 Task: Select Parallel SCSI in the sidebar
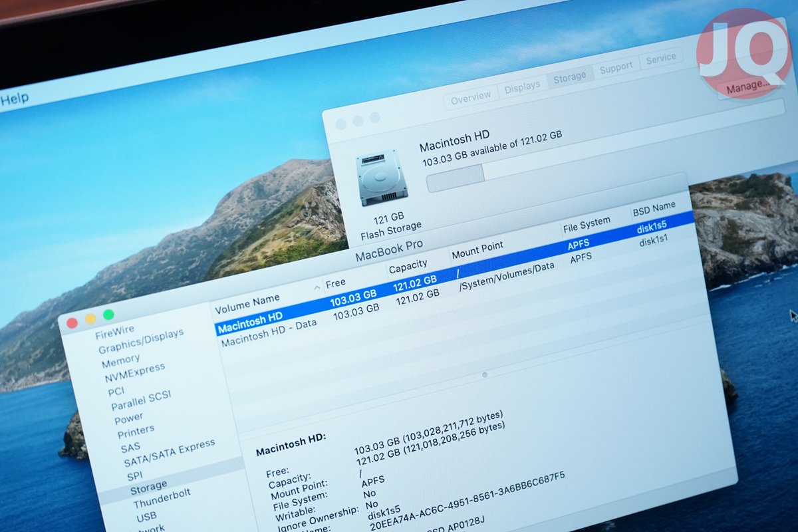(x=141, y=400)
